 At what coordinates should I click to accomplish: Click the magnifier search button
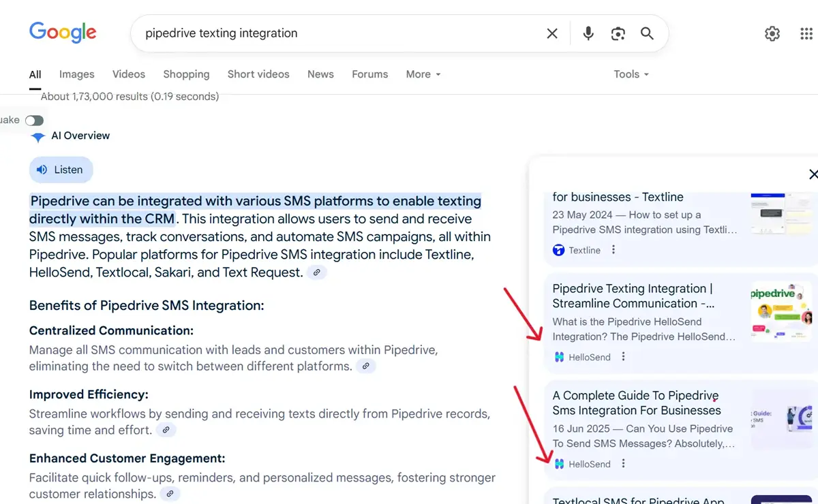[647, 33]
